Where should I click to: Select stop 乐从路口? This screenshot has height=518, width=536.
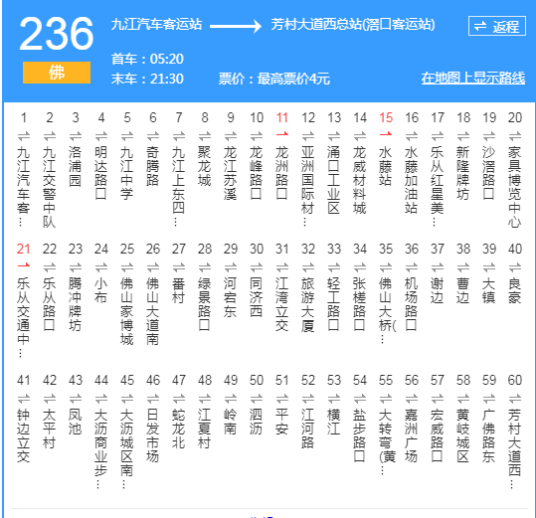pyautogui.click(x=50, y=304)
